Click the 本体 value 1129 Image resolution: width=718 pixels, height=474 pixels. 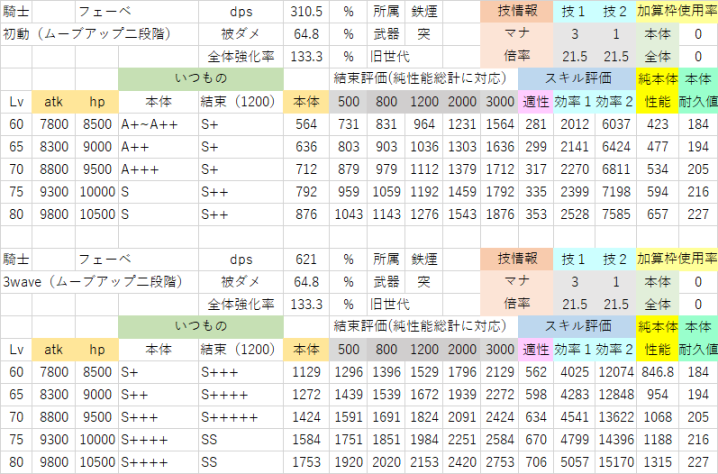306,372
